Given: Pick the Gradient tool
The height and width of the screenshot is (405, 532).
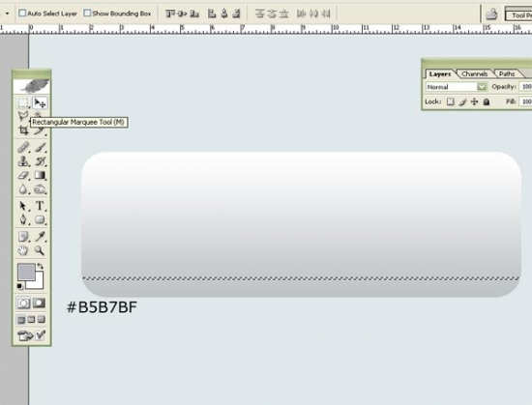Looking at the screenshot, I should [40, 175].
